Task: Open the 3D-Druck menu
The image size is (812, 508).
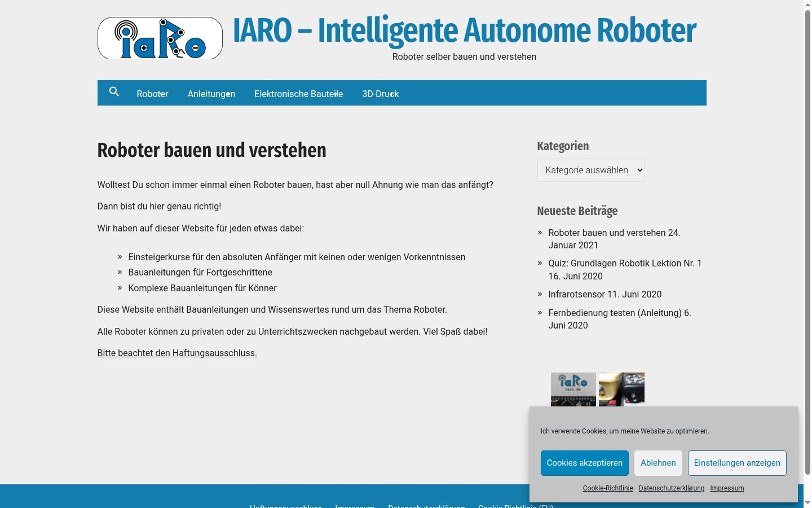Action: [x=380, y=94]
